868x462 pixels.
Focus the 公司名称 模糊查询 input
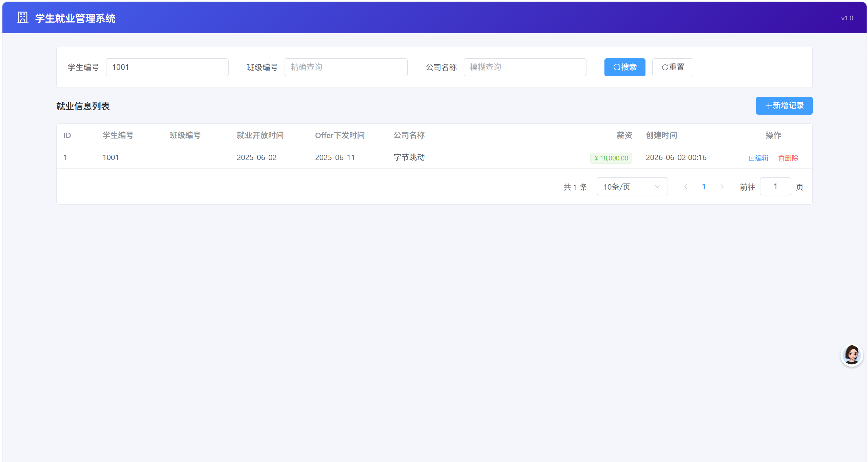pyautogui.click(x=524, y=67)
